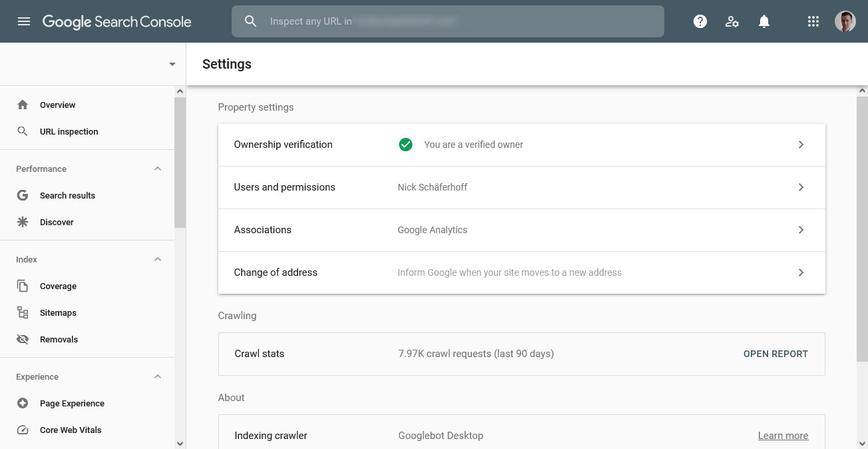Click the Core Web Vitals gauge icon
The width and height of the screenshot is (868, 449).
coord(23,430)
